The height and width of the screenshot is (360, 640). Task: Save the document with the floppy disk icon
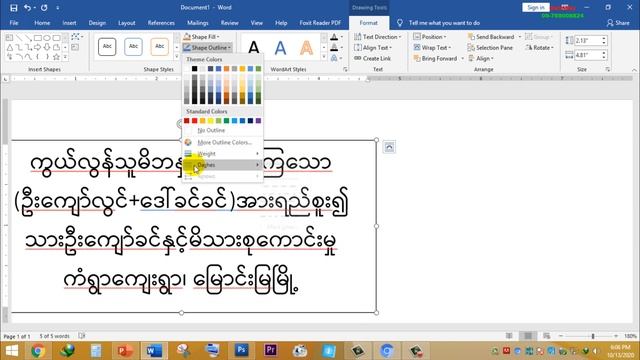point(13,7)
